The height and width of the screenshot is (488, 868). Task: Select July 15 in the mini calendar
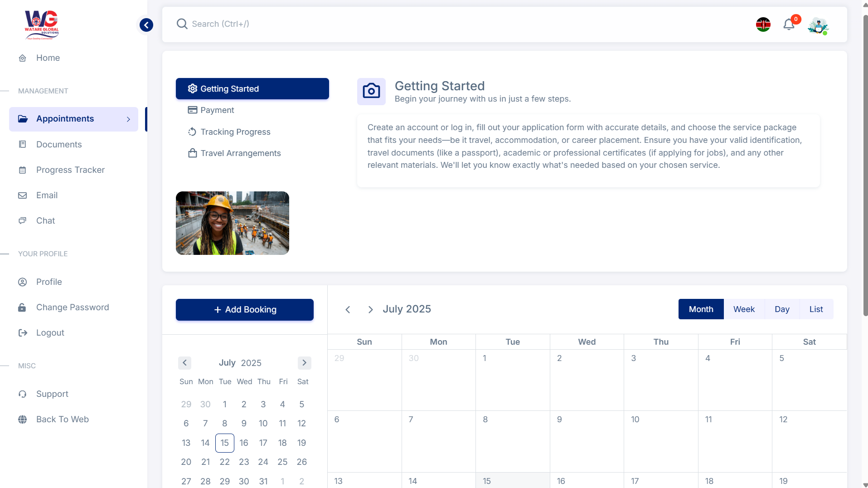point(224,443)
